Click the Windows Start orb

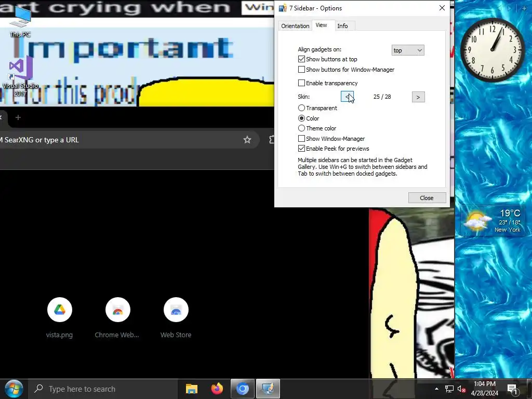pyautogui.click(x=14, y=389)
